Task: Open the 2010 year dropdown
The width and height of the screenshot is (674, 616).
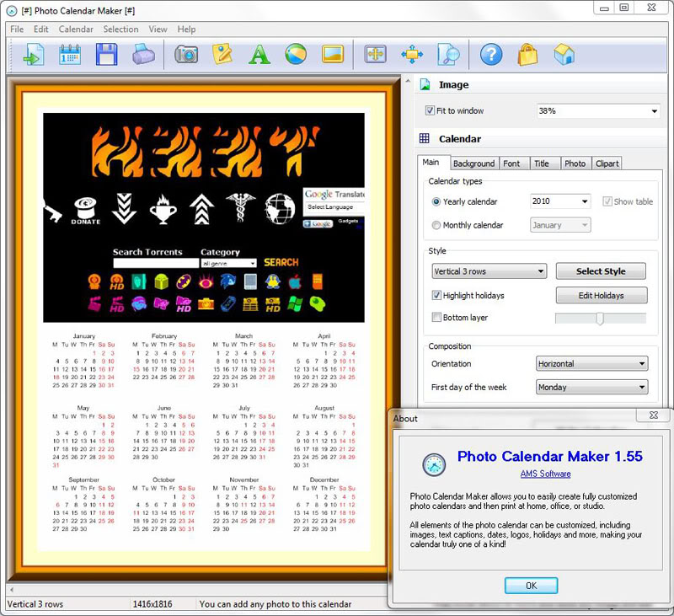Action: click(x=560, y=201)
